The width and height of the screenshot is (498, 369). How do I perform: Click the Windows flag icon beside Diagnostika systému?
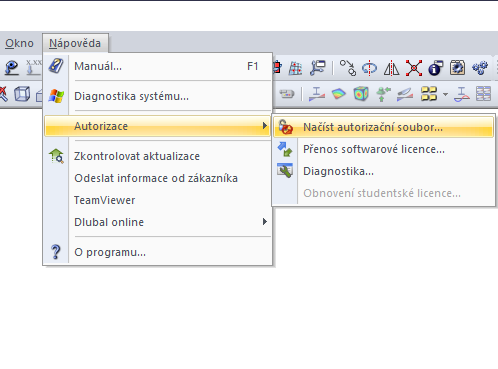(x=56, y=96)
